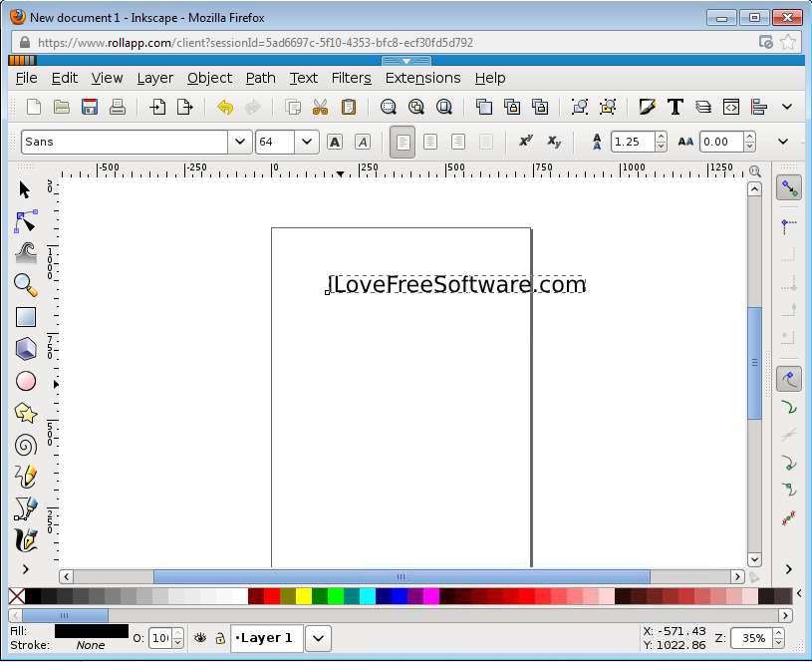Click the browser address bar URL

255,43
